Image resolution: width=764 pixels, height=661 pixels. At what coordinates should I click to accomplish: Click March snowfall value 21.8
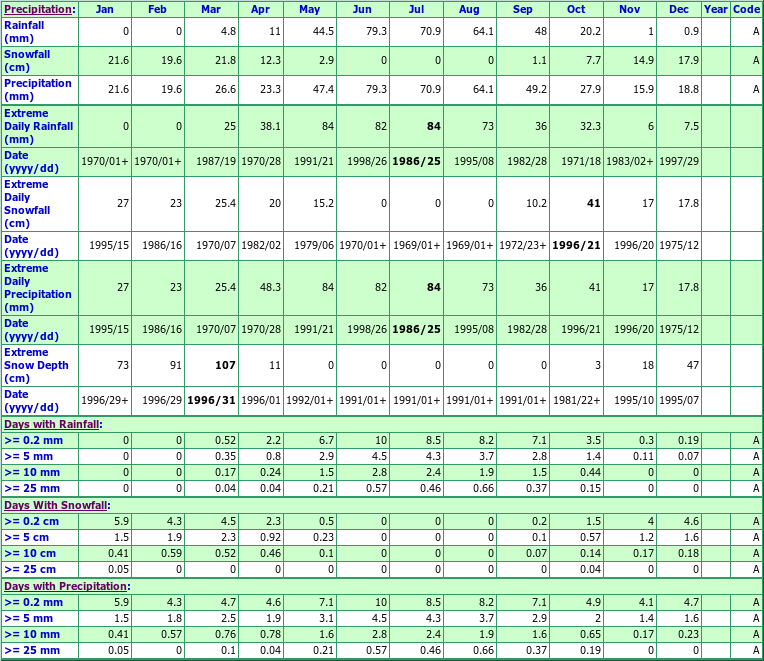point(225,60)
